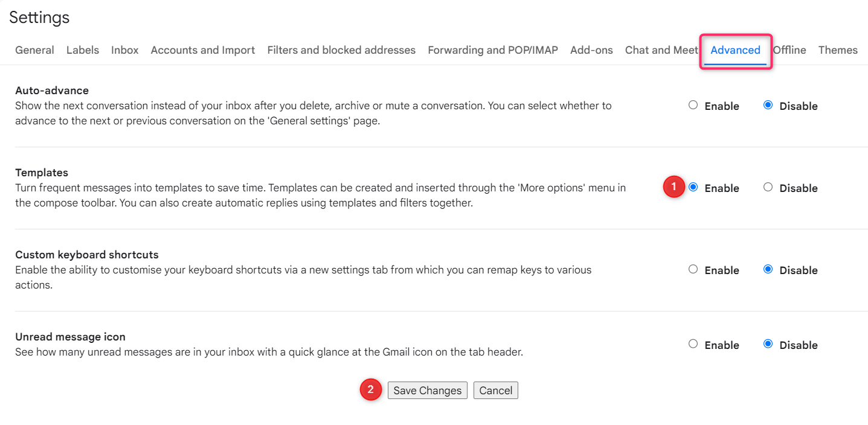Click the Save Changes button

[x=427, y=390]
